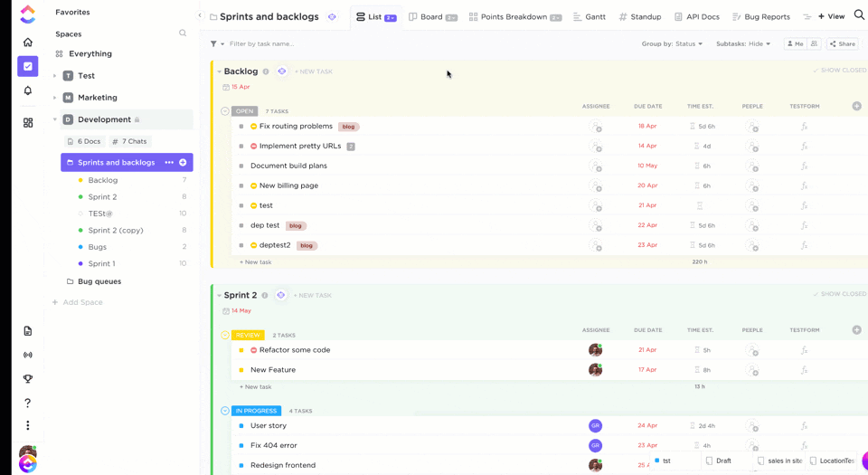Open the Docs icon in left sidebar
868x475 pixels.
(x=27, y=331)
